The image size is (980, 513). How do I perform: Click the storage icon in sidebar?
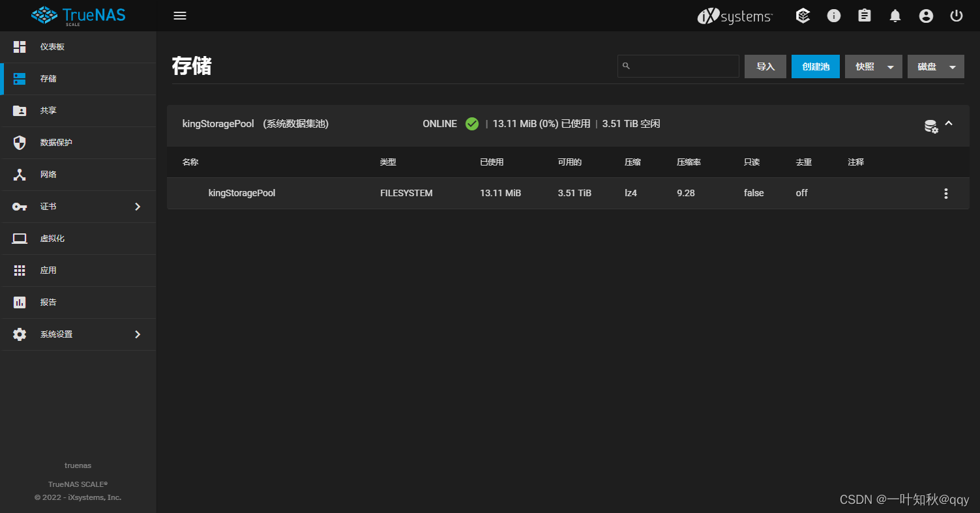(x=20, y=79)
